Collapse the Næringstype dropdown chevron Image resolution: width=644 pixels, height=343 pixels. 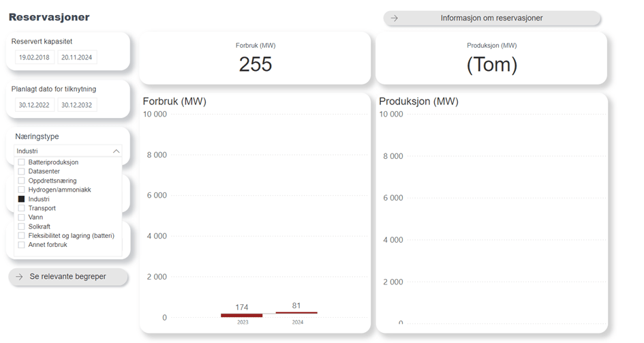click(116, 151)
